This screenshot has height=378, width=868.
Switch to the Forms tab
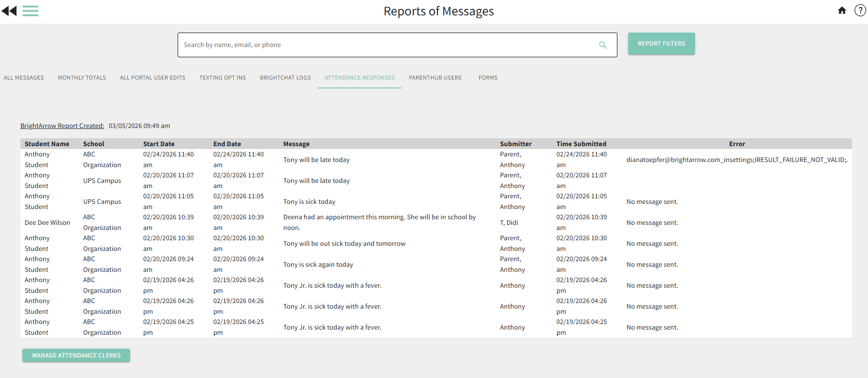click(488, 78)
